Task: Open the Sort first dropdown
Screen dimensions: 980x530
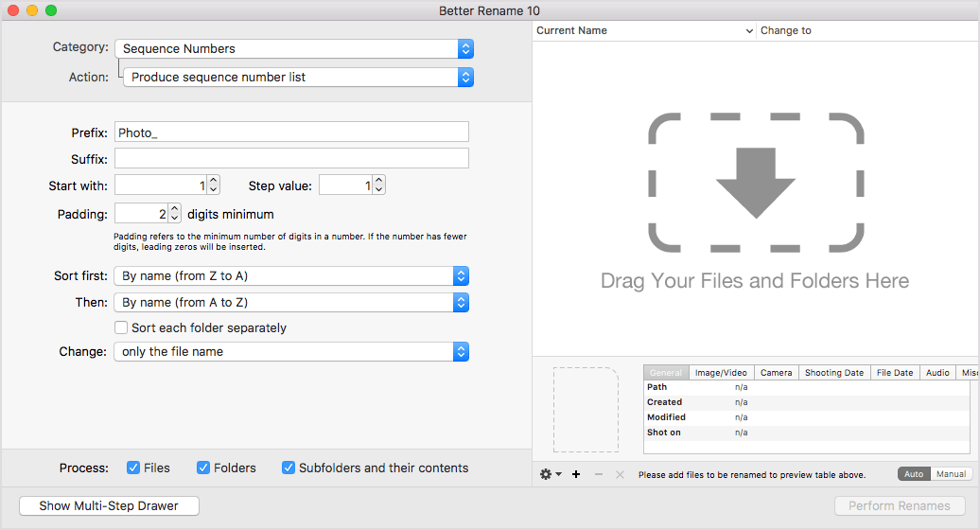Action: point(291,275)
